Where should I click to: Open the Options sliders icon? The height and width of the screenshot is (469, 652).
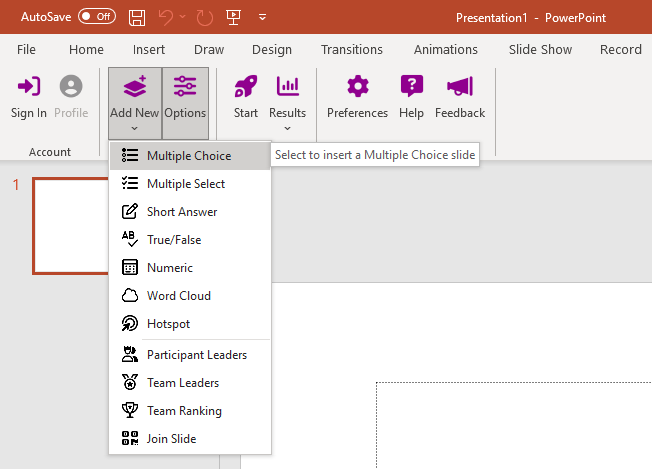coord(185,86)
